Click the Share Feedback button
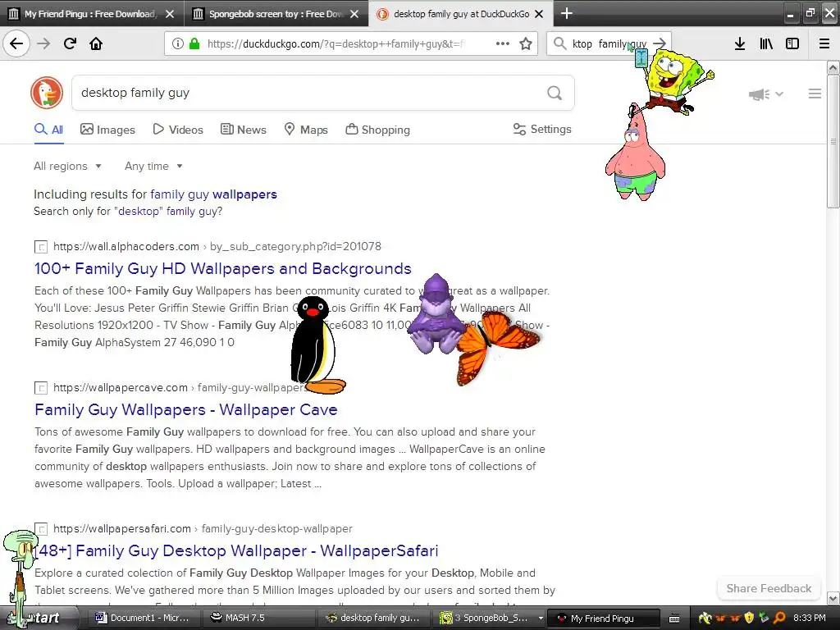 (769, 588)
